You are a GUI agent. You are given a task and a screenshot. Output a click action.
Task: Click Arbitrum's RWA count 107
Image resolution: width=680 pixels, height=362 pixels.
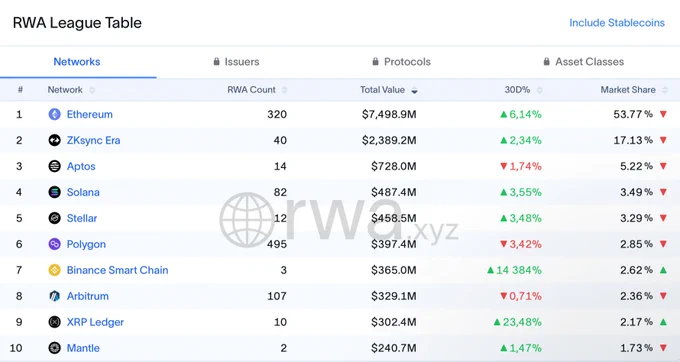(x=277, y=296)
